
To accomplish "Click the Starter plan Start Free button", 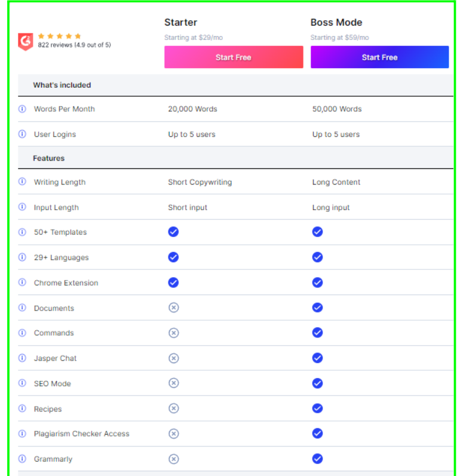I will point(234,57).
